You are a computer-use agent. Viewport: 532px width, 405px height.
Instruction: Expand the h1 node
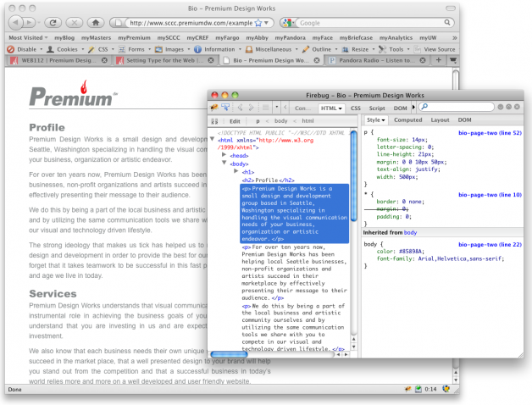(236, 171)
